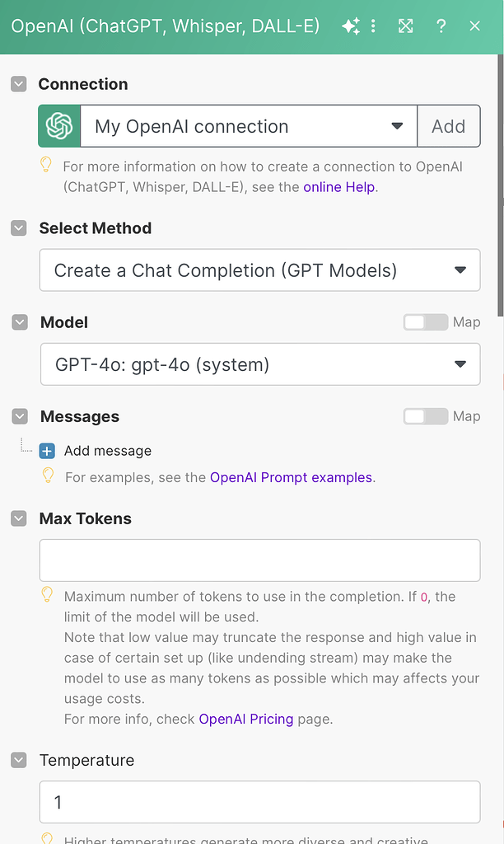Viewport: 504px width, 844px height.
Task: Expand the module panel to fullscreen
Action: tap(405, 26)
